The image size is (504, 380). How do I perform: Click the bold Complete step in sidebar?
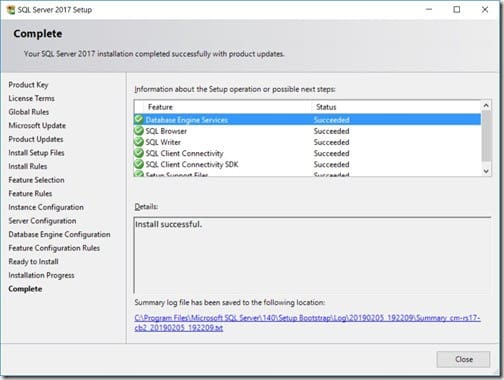click(25, 289)
